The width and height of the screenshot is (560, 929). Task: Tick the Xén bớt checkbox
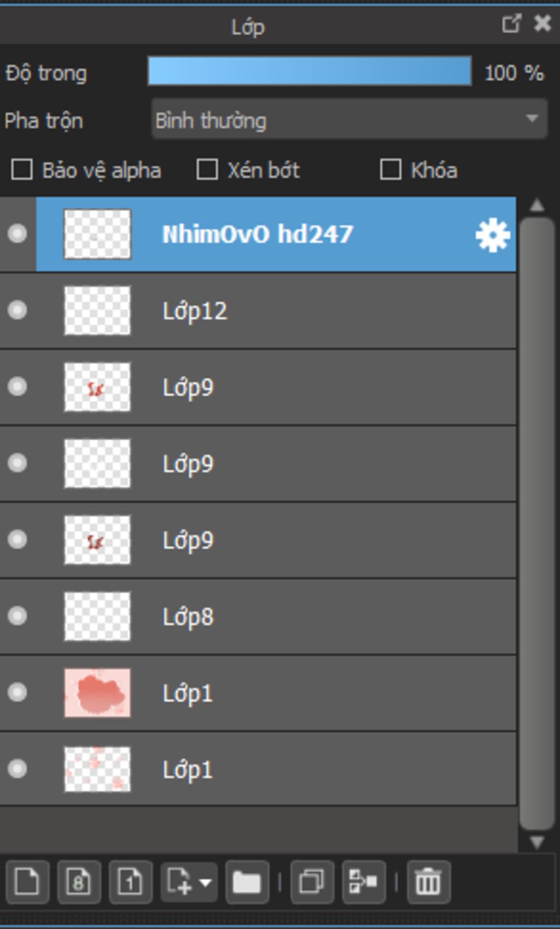pyautogui.click(x=207, y=170)
